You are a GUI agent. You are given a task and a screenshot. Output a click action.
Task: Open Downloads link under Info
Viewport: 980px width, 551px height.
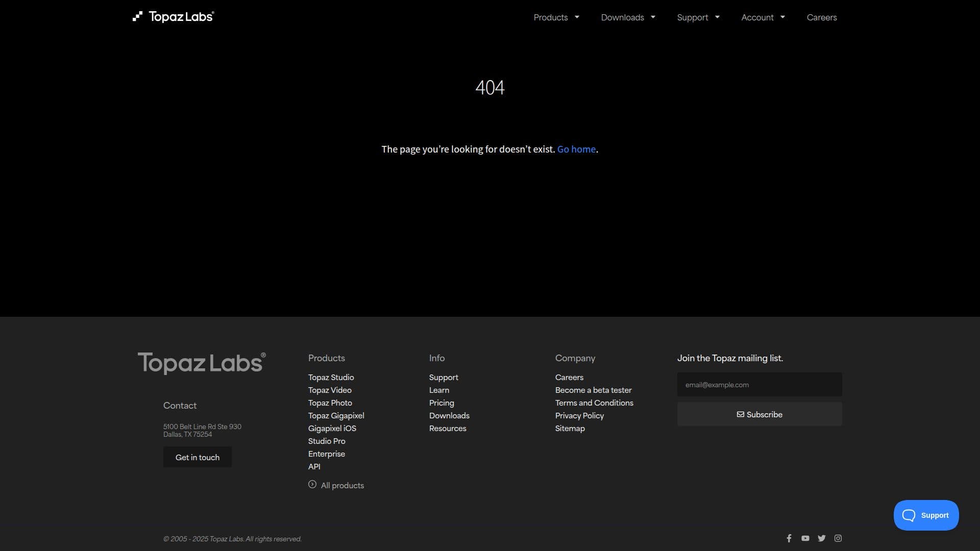(x=449, y=415)
